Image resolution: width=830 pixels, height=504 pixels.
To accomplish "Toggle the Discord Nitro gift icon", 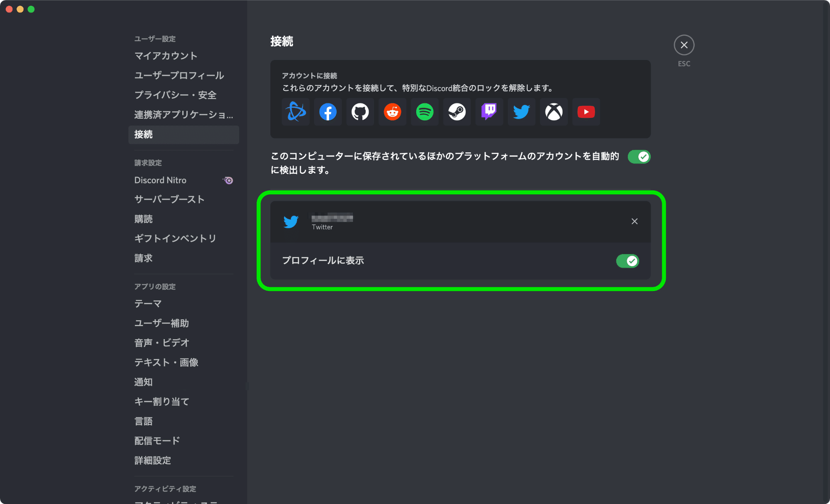I will 228,180.
